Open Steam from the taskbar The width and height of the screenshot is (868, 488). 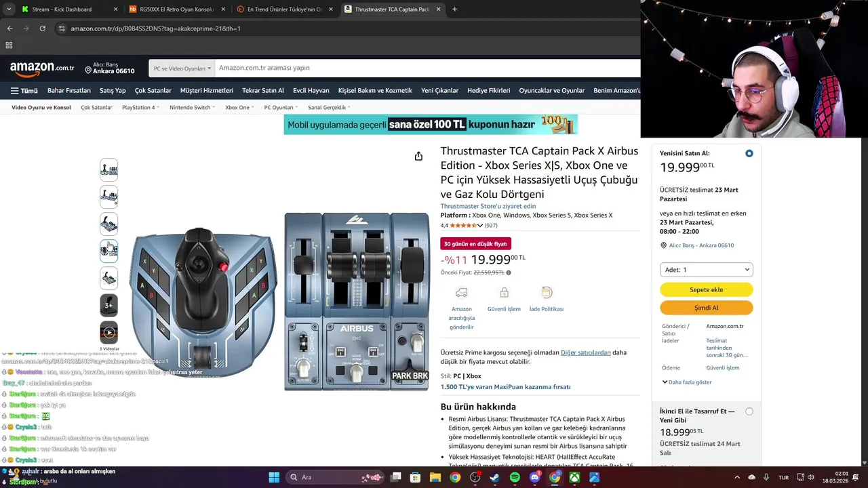coord(495,477)
